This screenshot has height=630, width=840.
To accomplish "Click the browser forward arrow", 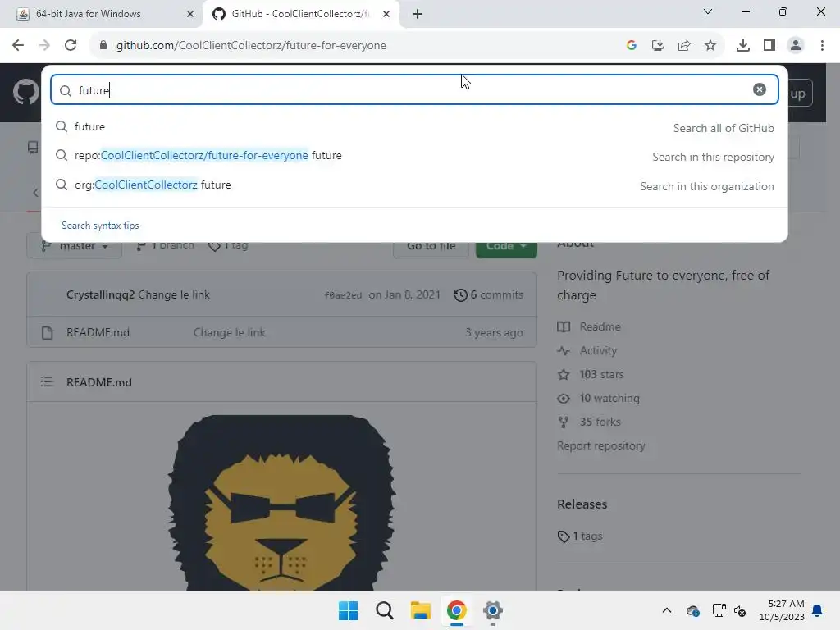I will coord(44,46).
